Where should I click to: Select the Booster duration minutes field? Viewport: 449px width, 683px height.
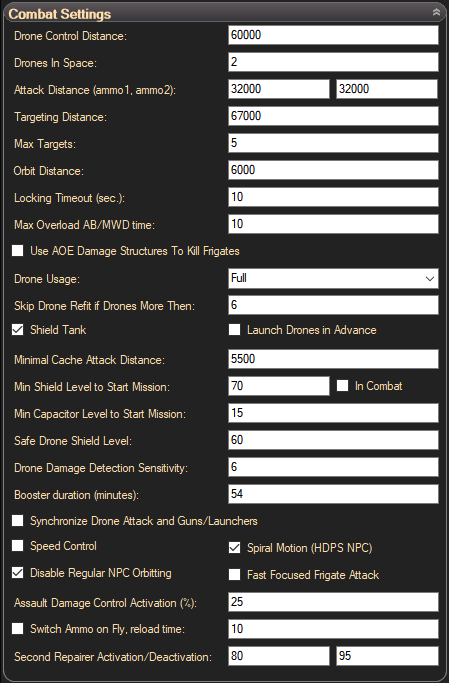tap(333, 494)
